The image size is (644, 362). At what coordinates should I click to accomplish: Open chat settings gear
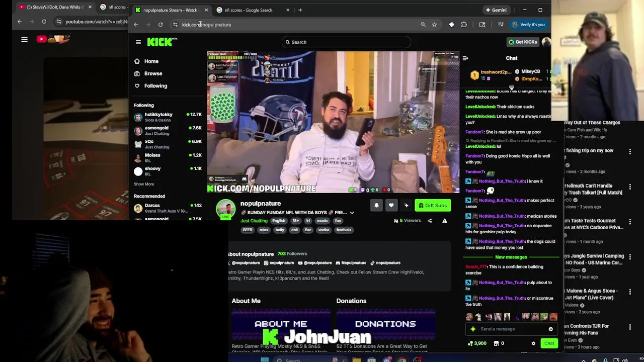click(x=533, y=343)
